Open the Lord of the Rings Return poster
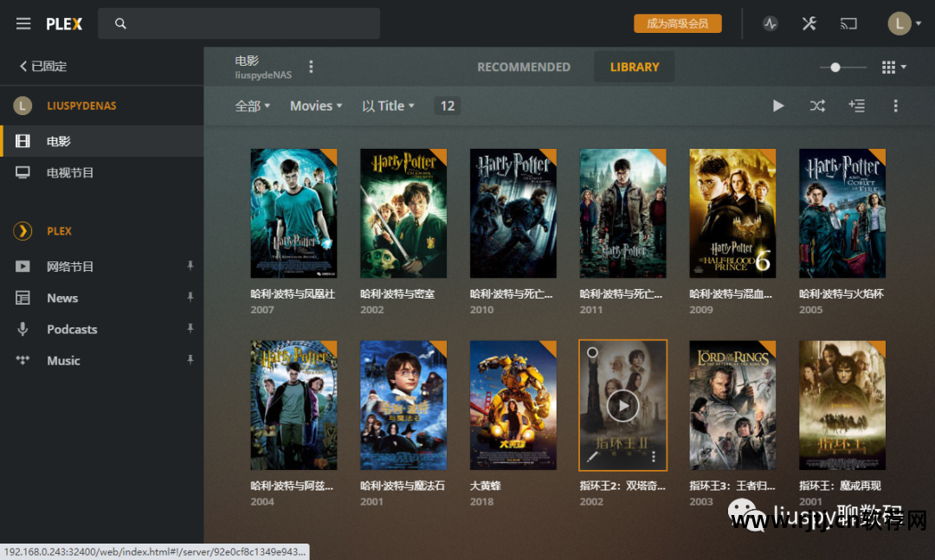This screenshot has height=560, width=935. tap(732, 406)
